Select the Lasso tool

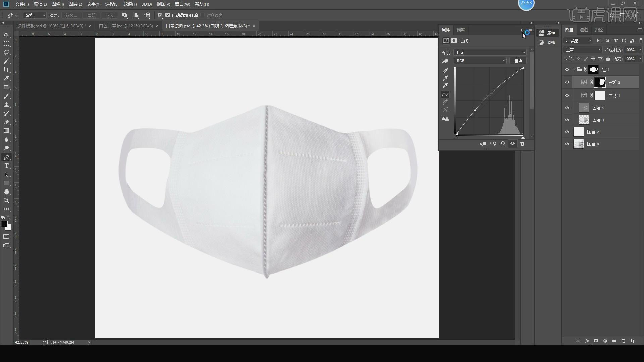tap(6, 52)
